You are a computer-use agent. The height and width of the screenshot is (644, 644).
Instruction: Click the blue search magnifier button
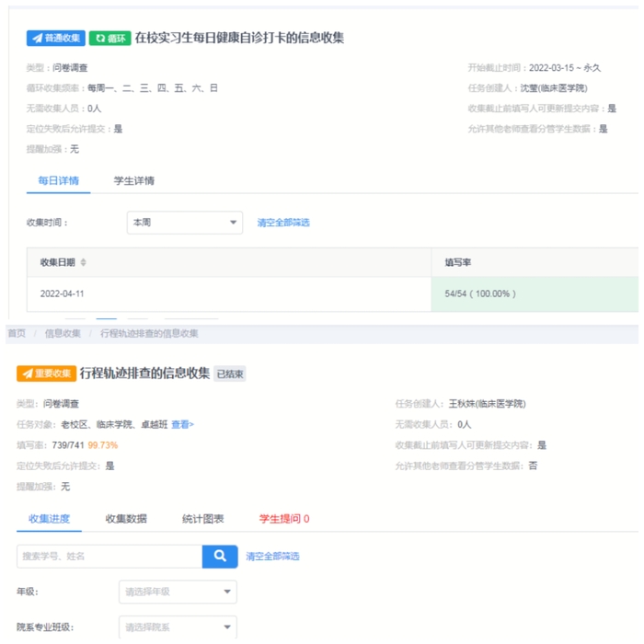click(x=220, y=556)
